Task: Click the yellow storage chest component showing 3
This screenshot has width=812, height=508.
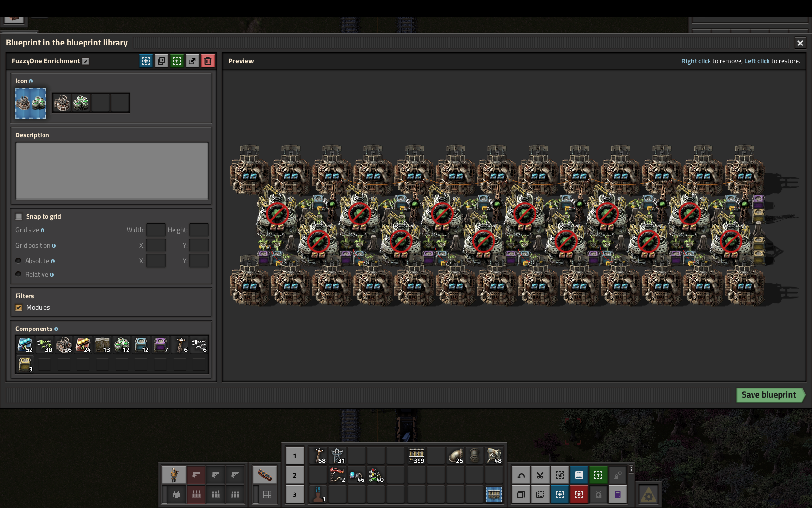Action: tap(25, 364)
